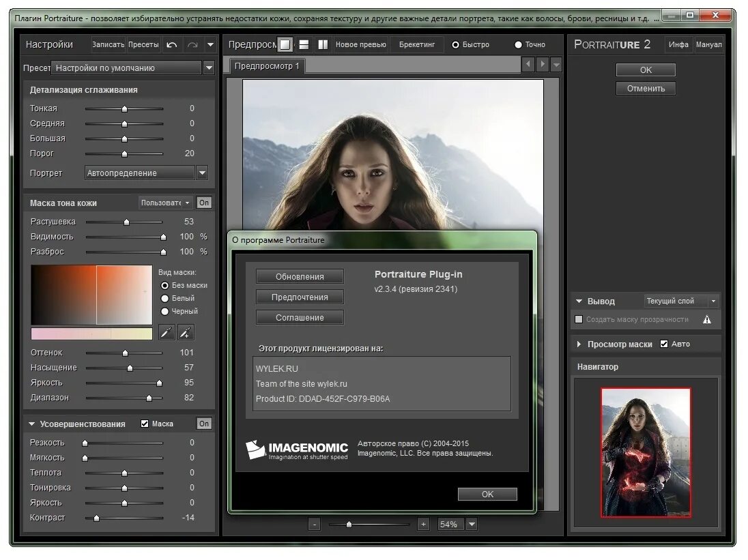Image resolution: width=748 pixels, height=560 pixels.
Task: Collapse the Вывод section
Action: coord(579,301)
